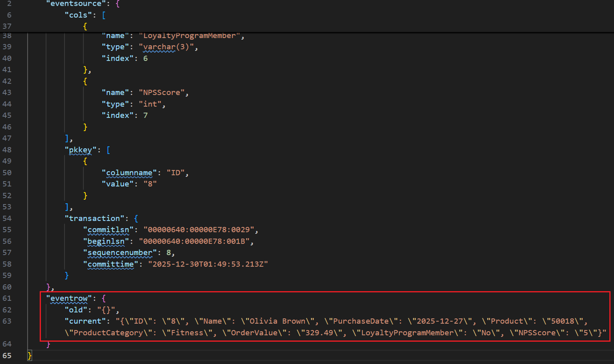This screenshot has height=364, width=614.
Task: Click the "old" property key
Action: tap(76, 310)
